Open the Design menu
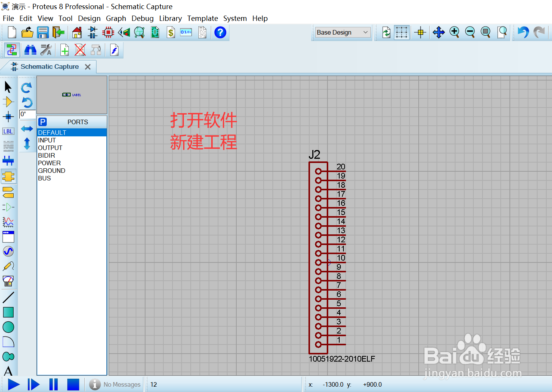552x392 pixels. [89, 18]
